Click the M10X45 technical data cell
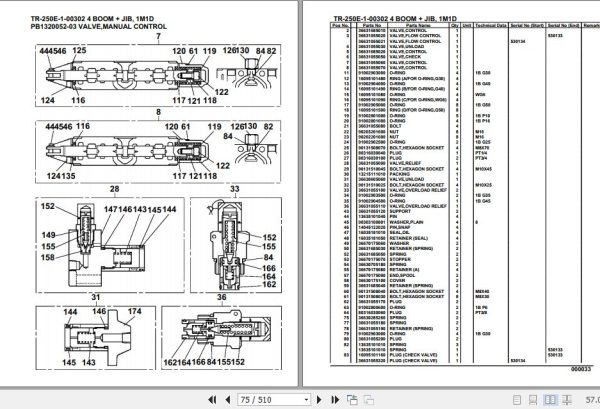Screen dimensions: 600x409 (484, 169)
